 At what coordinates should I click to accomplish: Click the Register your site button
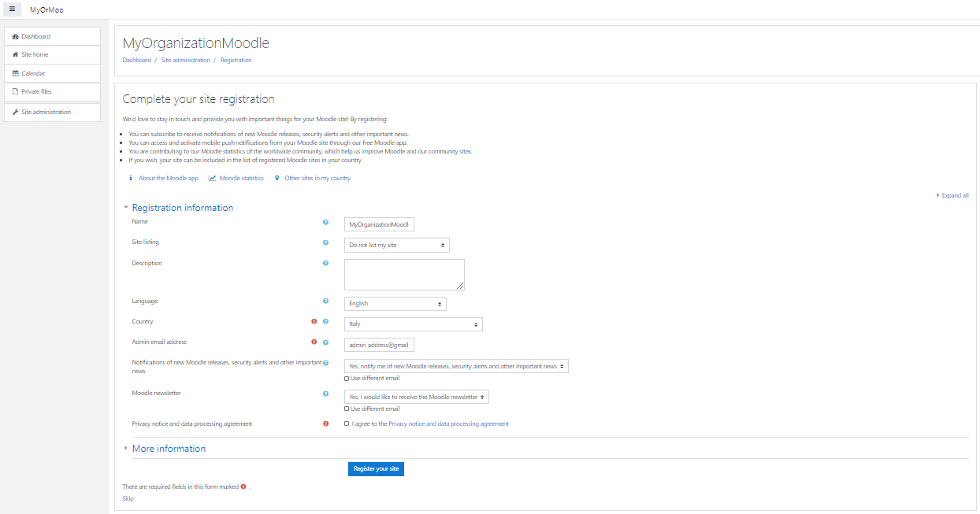point(376,469)
